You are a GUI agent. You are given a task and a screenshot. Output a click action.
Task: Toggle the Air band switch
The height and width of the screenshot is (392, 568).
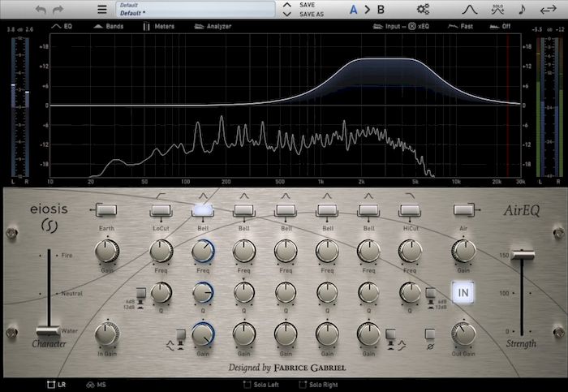tap(464, 210)
